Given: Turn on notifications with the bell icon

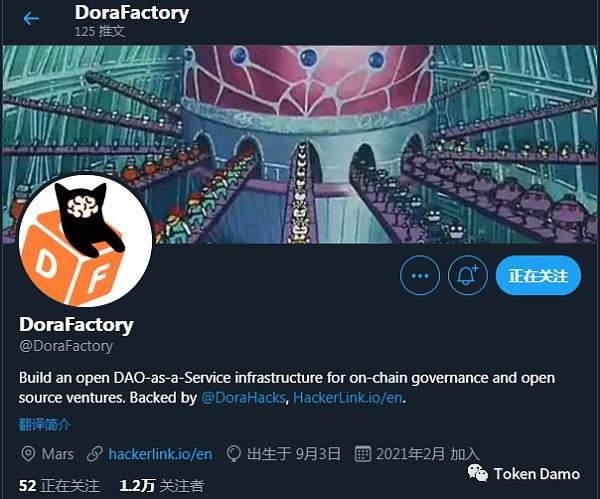Looking at the screenshot, I should point(468,275).
